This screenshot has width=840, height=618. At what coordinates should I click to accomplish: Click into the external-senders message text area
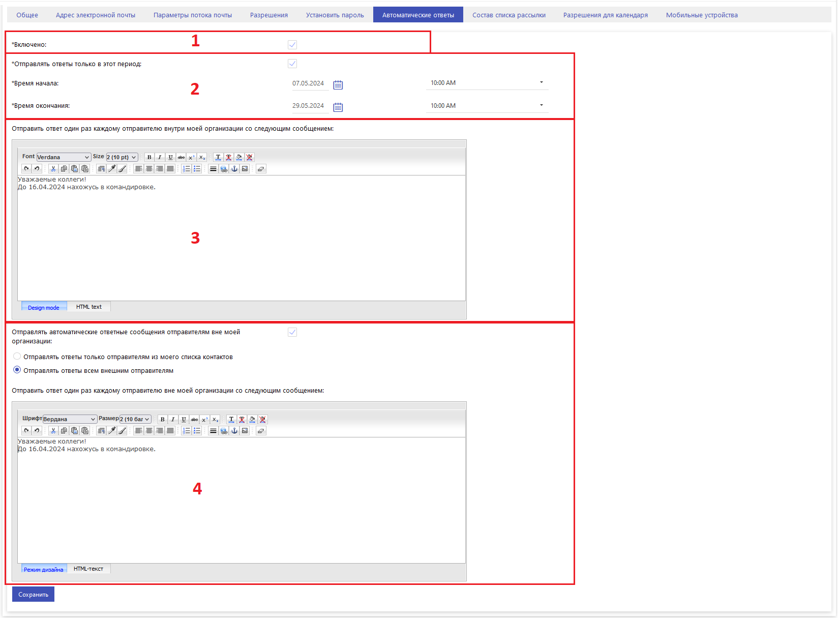[x=242, y=500]
